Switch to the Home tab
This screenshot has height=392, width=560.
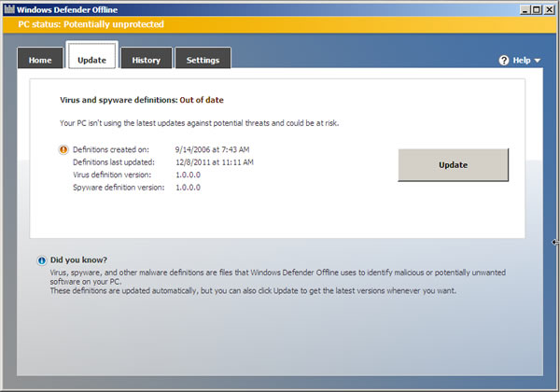[x=40, y=58]
